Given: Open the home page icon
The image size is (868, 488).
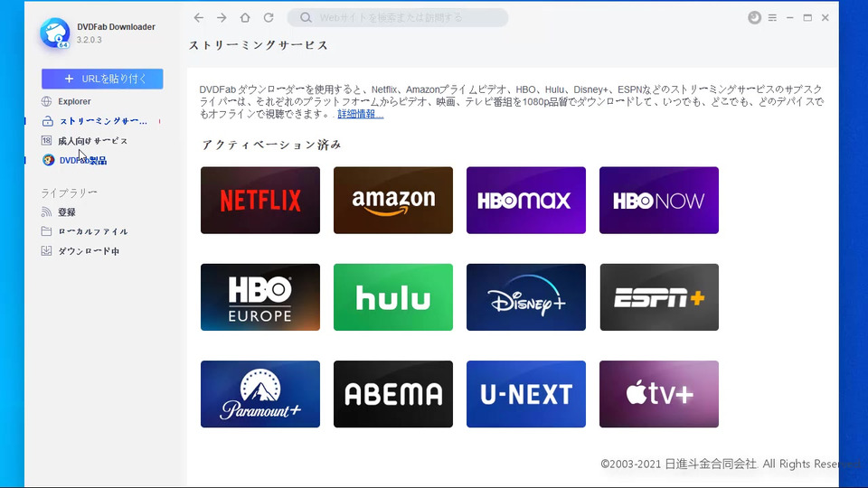Looking at the screenshot, I should [245, 18].
